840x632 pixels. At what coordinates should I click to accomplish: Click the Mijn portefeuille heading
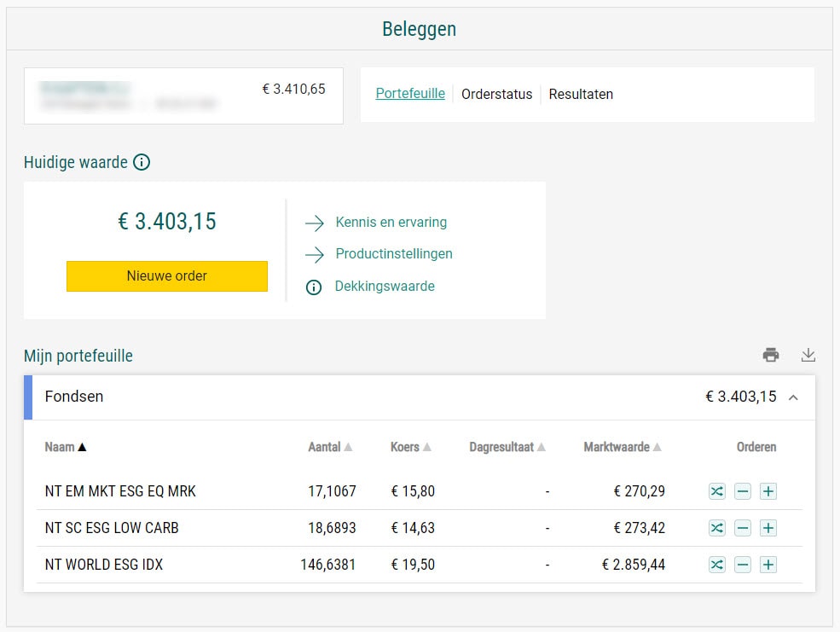[x=78, y=356]
